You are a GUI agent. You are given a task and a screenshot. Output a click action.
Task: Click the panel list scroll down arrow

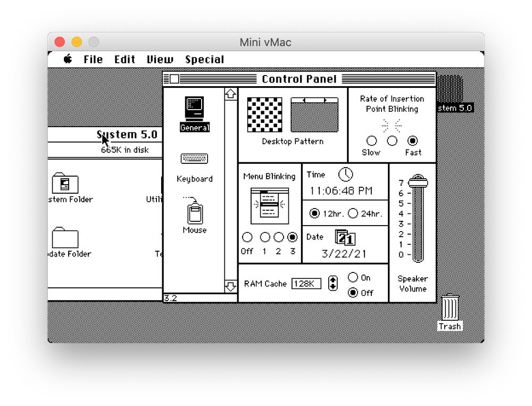(231, 286)
